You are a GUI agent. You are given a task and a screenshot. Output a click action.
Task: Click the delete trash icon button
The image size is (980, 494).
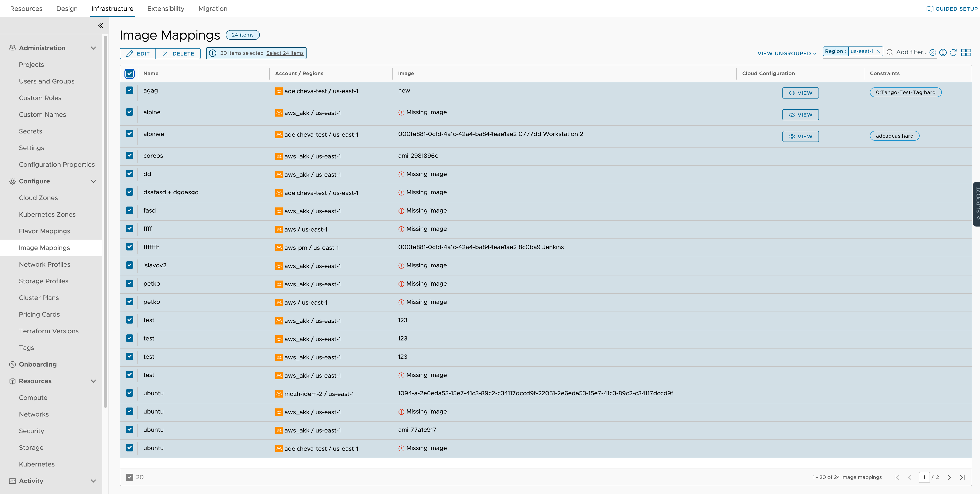click(x=178, y=53)
